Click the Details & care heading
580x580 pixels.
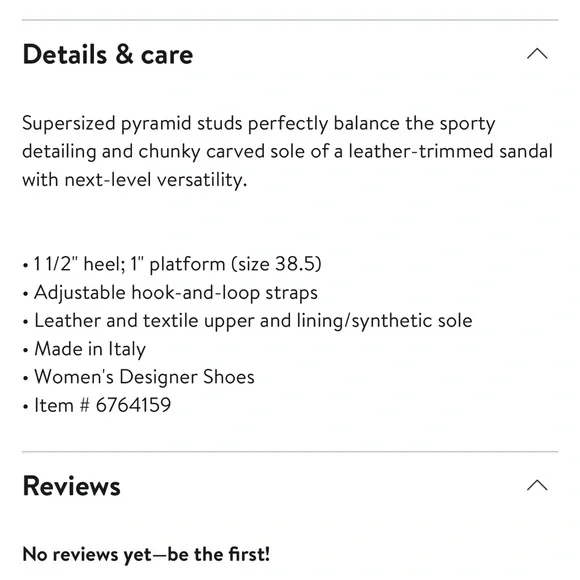(108, 54)
